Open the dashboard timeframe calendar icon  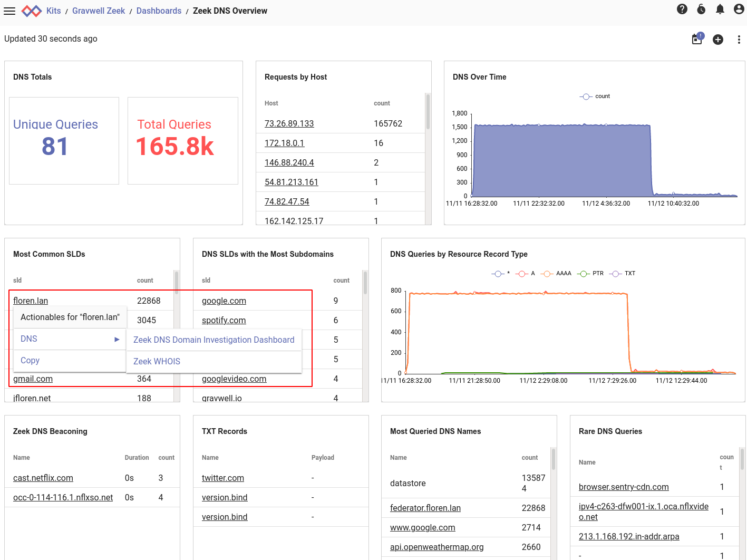pos(697,39)
